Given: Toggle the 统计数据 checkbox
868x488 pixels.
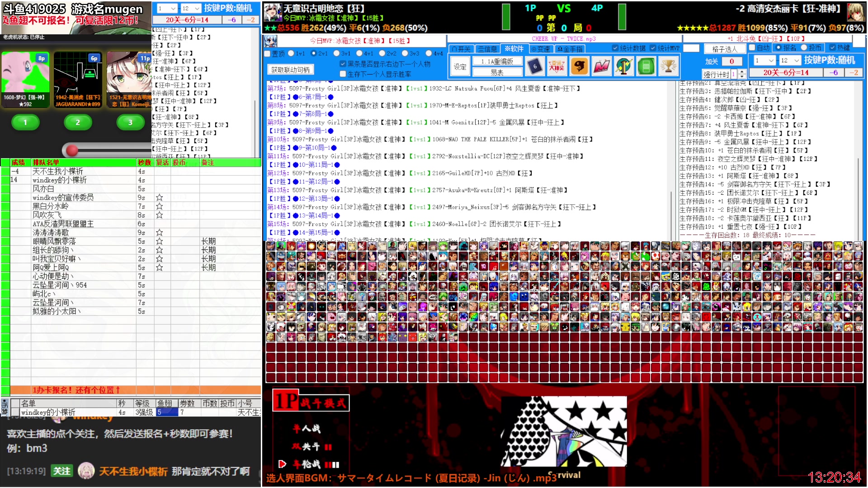Looking at the screenshot, I should pos(615,48).
